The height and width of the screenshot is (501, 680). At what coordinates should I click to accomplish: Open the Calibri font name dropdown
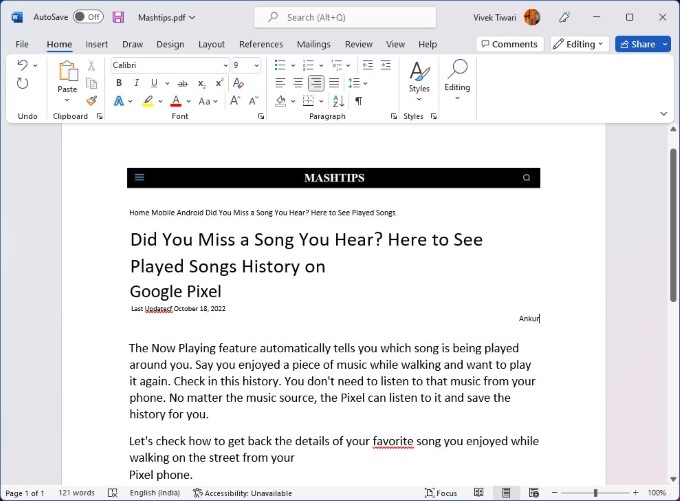tap(226, 65)
